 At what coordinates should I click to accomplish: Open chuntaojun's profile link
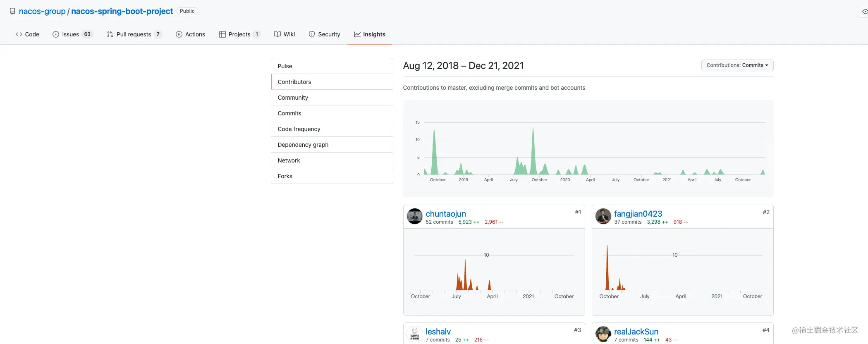point(446,214)
